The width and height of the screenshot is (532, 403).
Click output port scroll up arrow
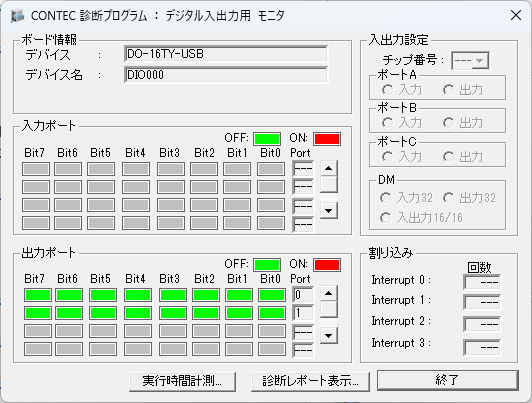click(328, 293)
